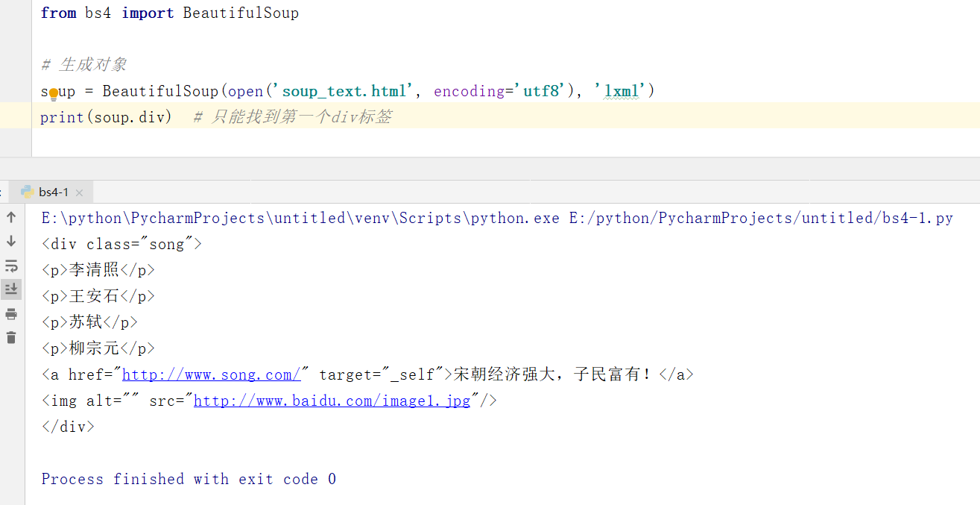Click the 'from bs4 import BeautifulSoup' line
Image resolution: width=980 pixels, height=505 pixels.
[170, 13]
